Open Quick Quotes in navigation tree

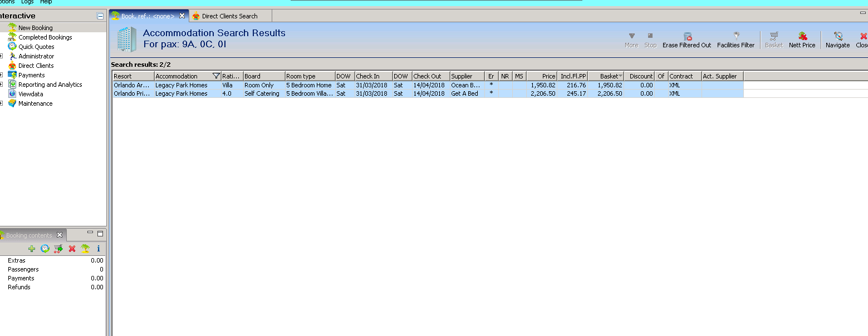point(36,47)
